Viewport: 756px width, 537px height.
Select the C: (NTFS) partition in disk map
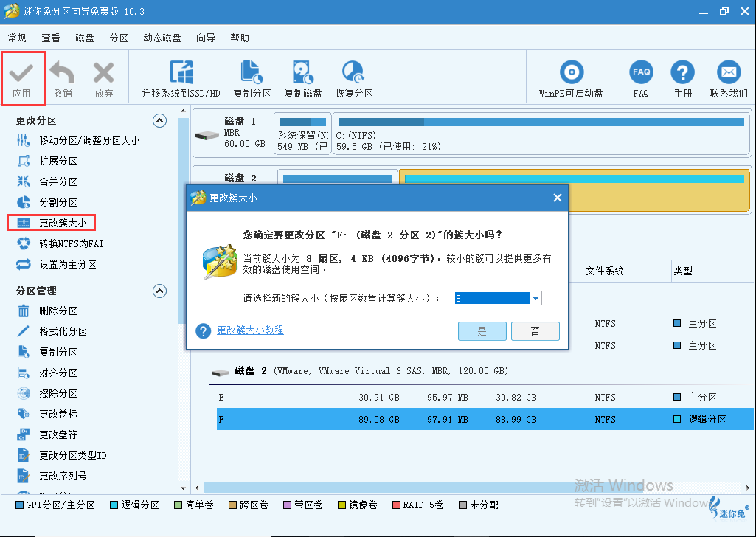coord(541,134)
